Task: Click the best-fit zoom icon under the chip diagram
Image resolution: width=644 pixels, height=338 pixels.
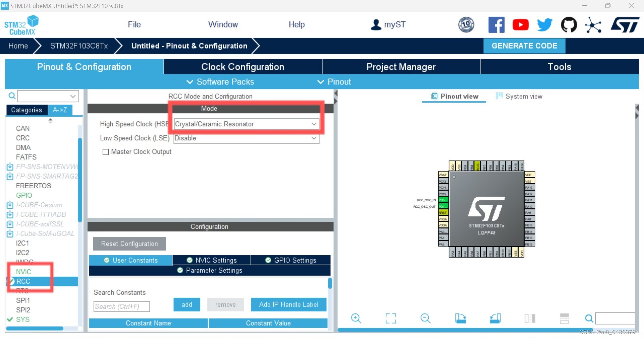Action: 390,319
